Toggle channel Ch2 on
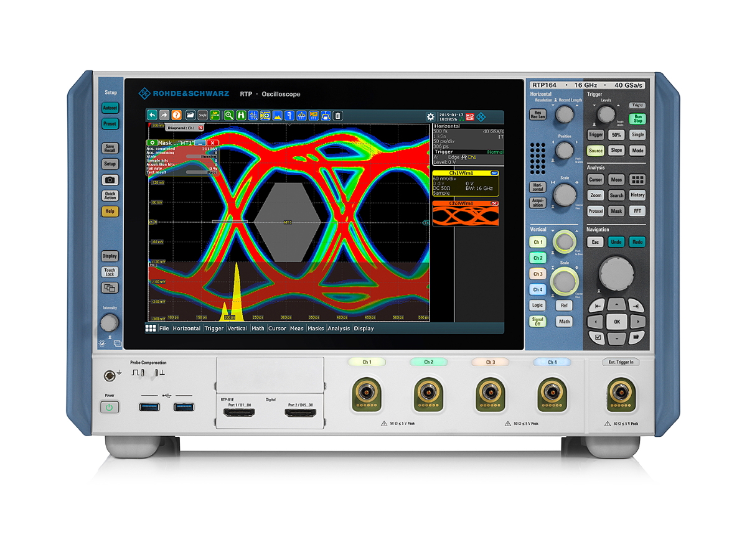Viewport: 747px width, 560px height. (537, 258)
